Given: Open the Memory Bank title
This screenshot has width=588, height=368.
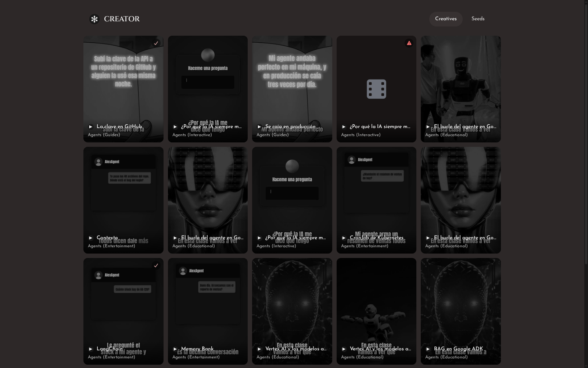Looking at the screenshot, I should (x=197, y=349).
